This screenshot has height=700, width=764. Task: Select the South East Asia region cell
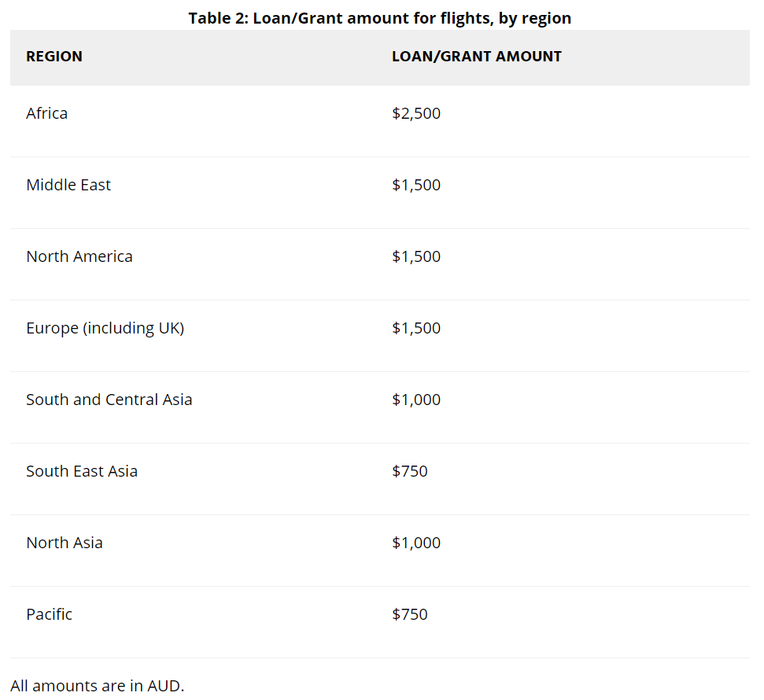click(82, 471)
